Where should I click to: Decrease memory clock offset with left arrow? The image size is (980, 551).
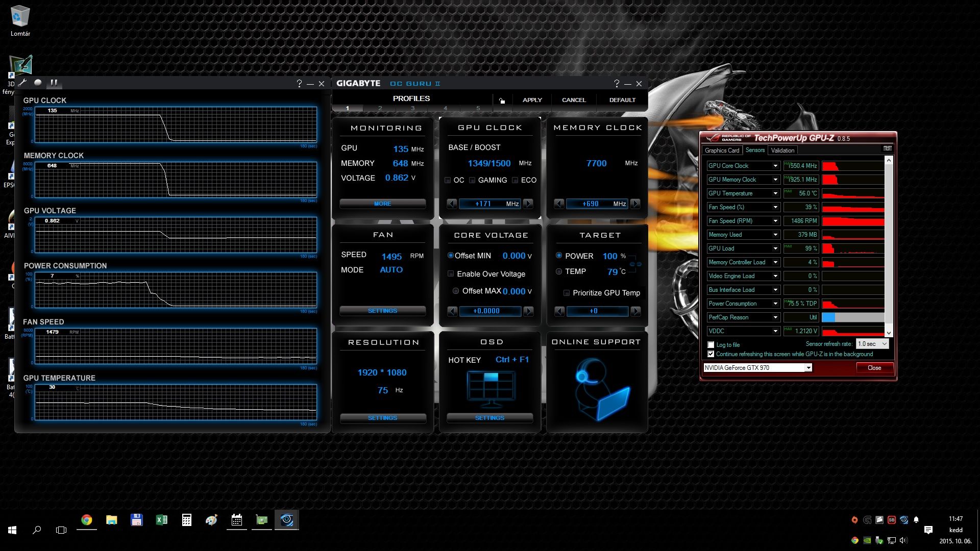point(559,204)
